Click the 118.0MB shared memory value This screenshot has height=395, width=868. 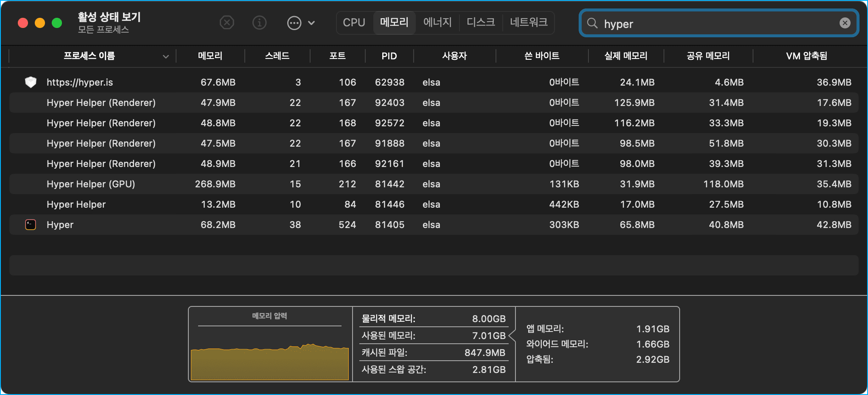(x=723, y=184)
